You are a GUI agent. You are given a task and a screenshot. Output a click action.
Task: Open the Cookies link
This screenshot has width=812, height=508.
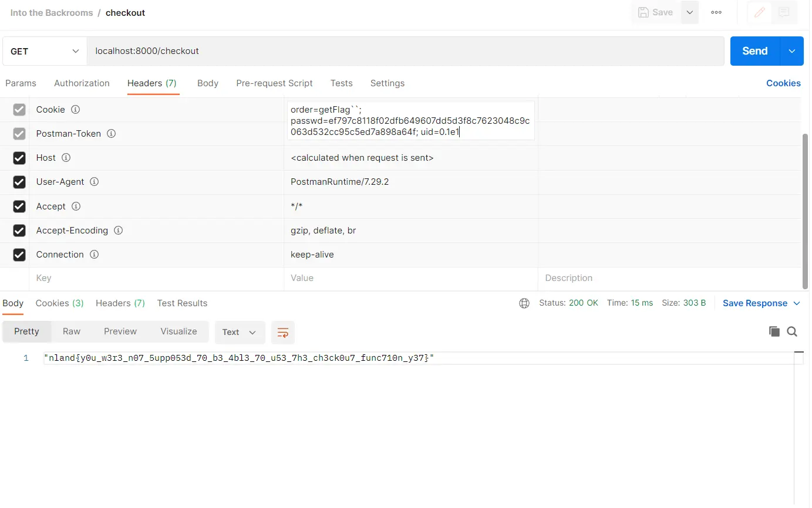click(x=783, y=83)
